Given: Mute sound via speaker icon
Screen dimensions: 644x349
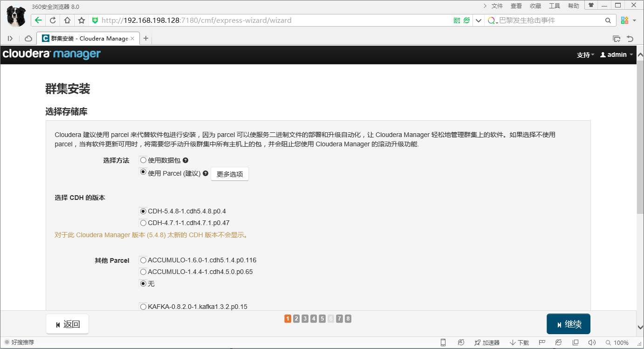Looking at the screenshot, I should (592, 342).
